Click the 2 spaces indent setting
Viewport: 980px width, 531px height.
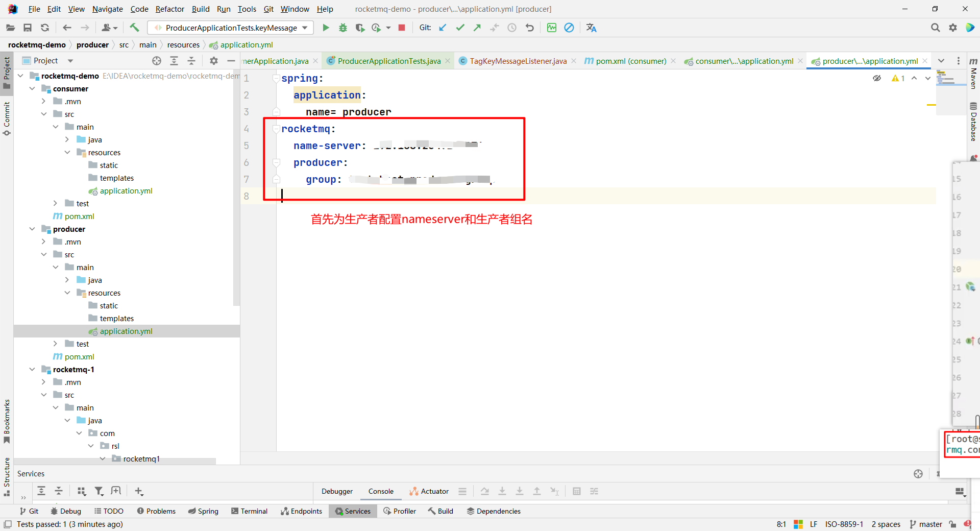pos(886,524)
